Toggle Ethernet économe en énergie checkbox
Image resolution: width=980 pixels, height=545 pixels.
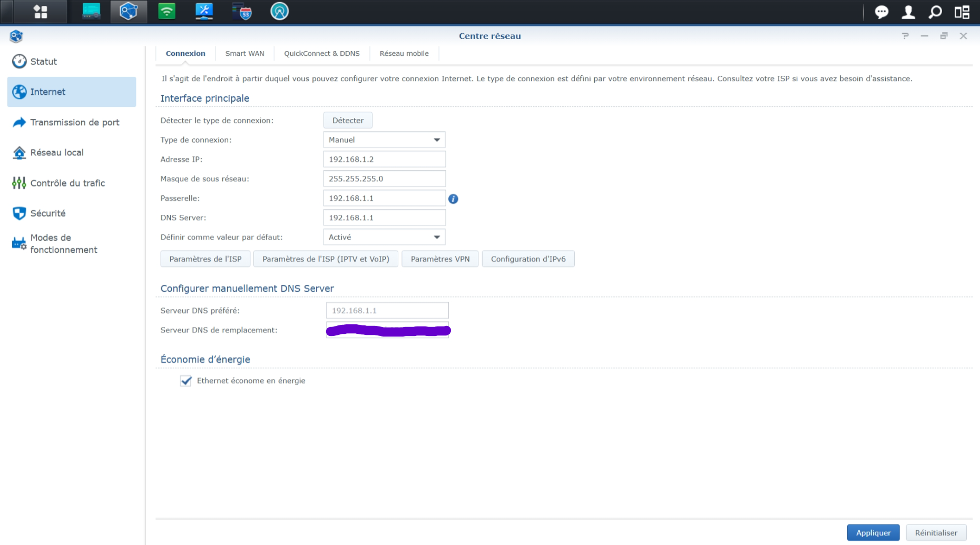[186, 381]
